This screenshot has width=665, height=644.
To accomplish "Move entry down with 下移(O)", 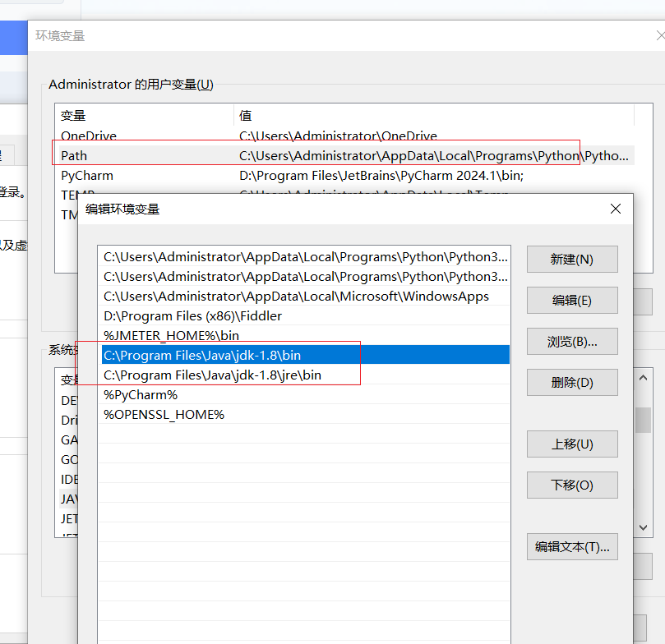I will pyautogui.click(x=571, y=485).
